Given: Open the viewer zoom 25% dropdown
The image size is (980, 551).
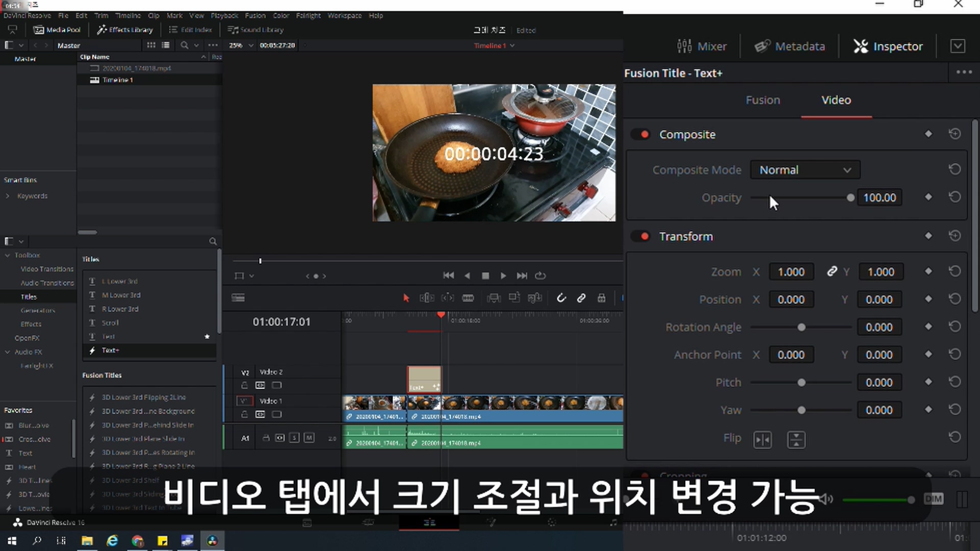Looking at the screenshot, I should pyautogui.click(x=241, y=45).
